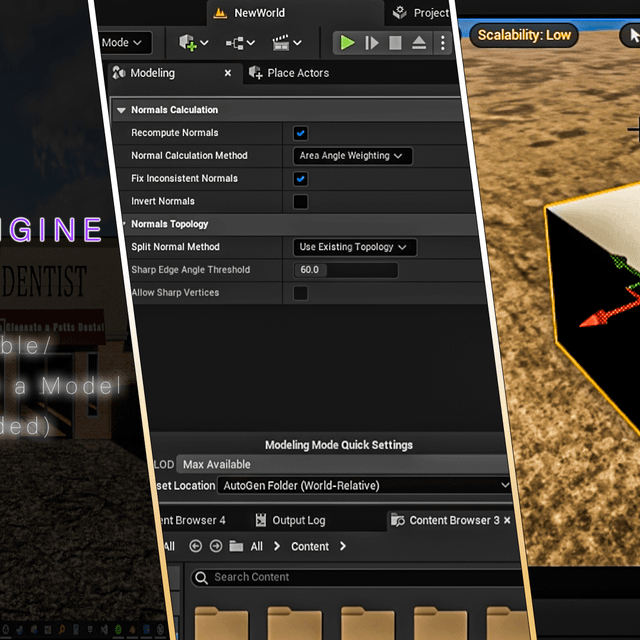The image size is (640, 640).
Task: Click the Stop simulation icon
Action: click(395, 43)
